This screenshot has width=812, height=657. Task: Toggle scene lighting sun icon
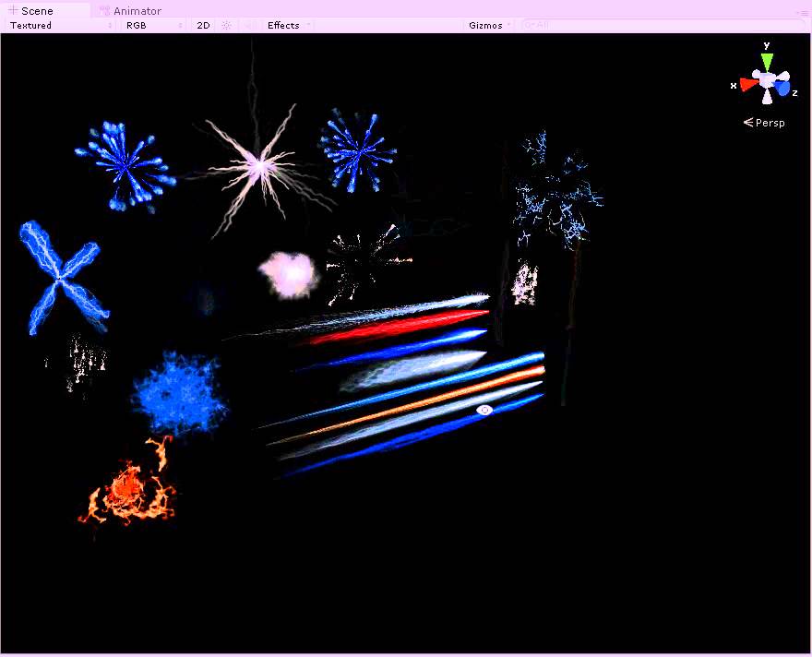[226, 25]
